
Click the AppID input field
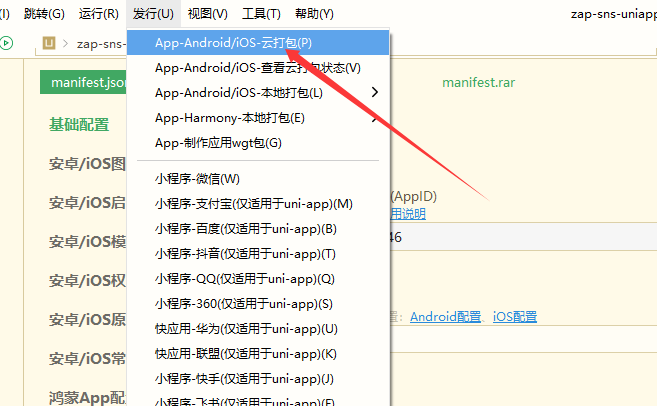pyautogui.click(x=523, y=237)
